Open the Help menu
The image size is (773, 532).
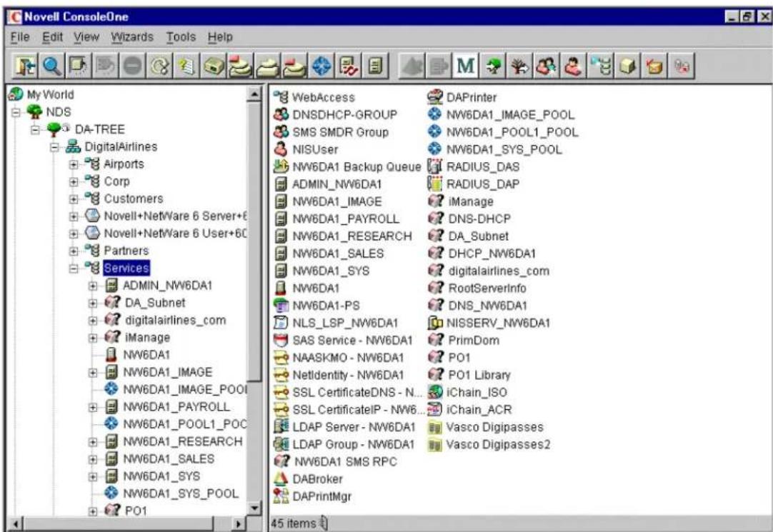(x=220, y=37)
